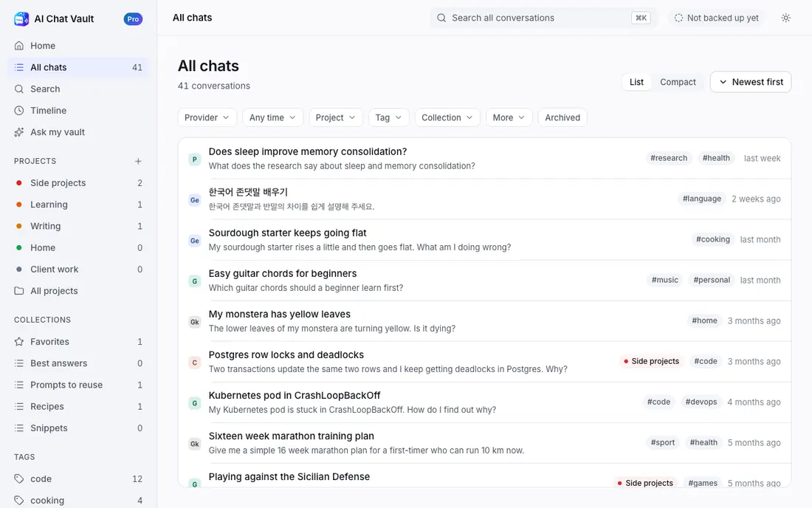Open the Writing project
Image resolution: width=812 pixels, height=508 pixels.
coord(78,226)
